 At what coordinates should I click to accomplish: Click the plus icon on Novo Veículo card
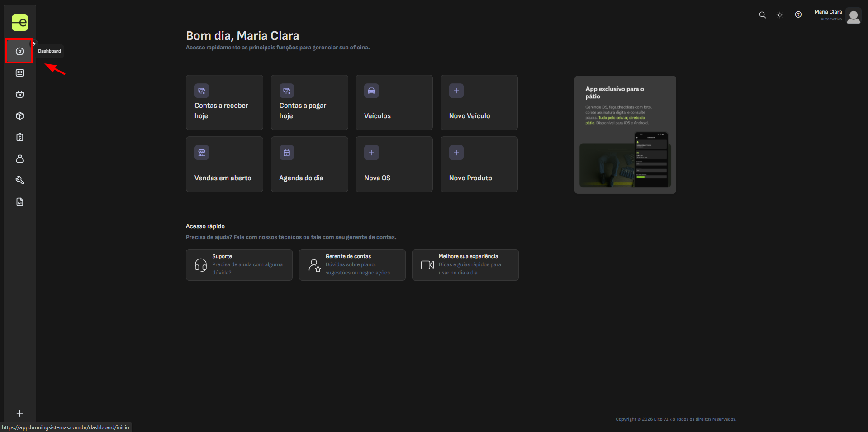pos(456,91)
